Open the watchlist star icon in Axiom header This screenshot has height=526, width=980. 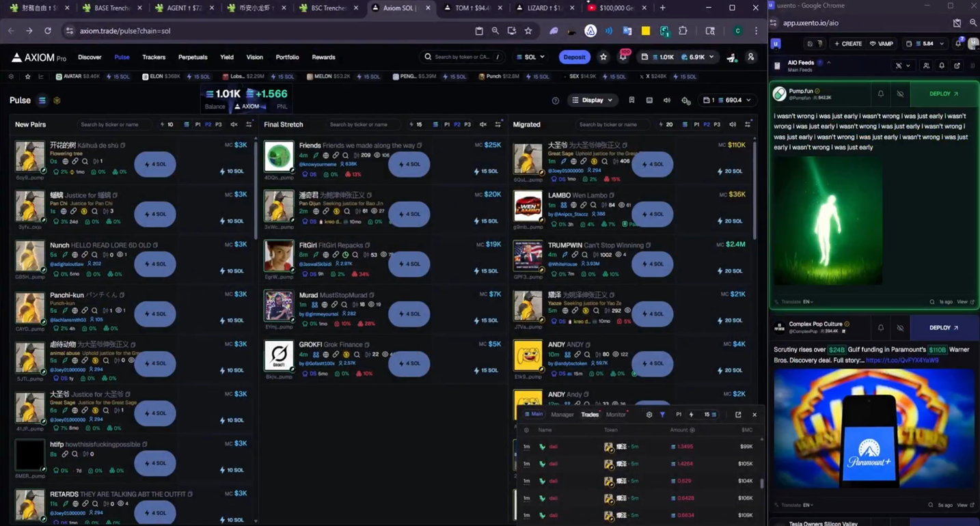point(603,57)
